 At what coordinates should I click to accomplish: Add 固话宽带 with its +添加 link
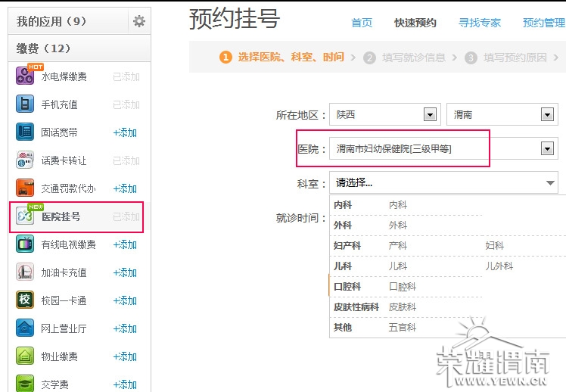tap(125, 132)
